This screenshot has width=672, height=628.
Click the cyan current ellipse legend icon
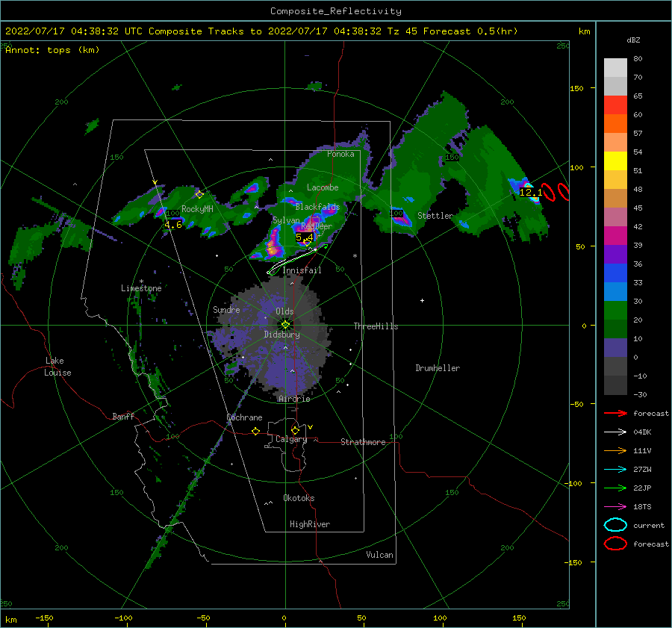[x=615, y=525]
